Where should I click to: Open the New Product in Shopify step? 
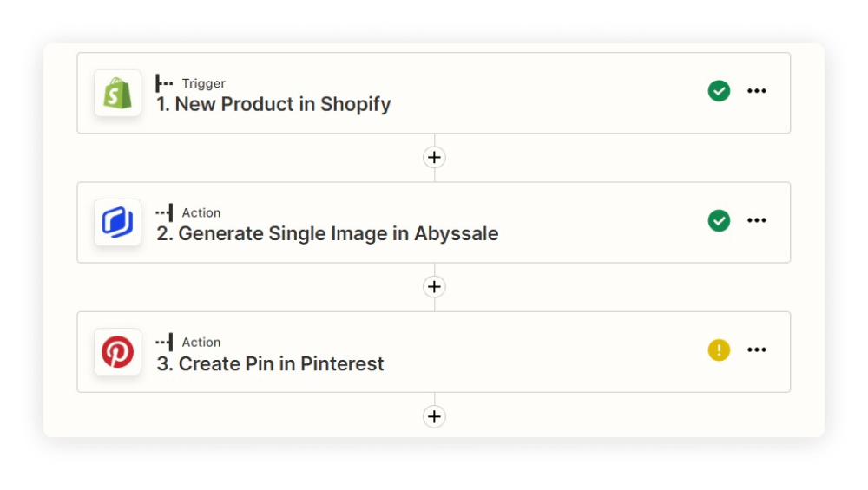pyautogui.click(x=433, y=93)
